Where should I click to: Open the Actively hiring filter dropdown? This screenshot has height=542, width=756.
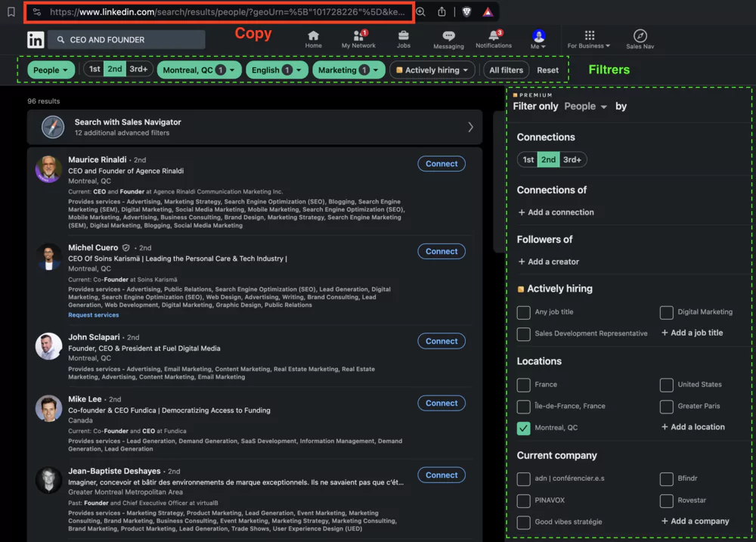coord(432,70)
